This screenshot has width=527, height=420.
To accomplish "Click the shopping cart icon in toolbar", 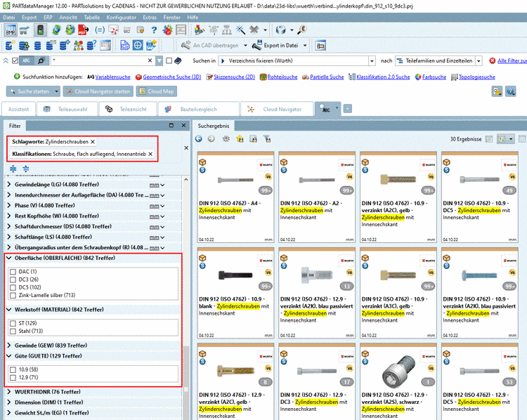I will click(25, 29).
